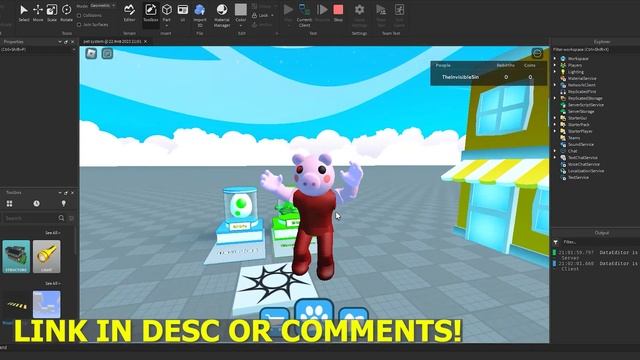Click See All above the Structure thumbnail
The height and width of the screenshot is (360, 640).
[x=52, y=233]
